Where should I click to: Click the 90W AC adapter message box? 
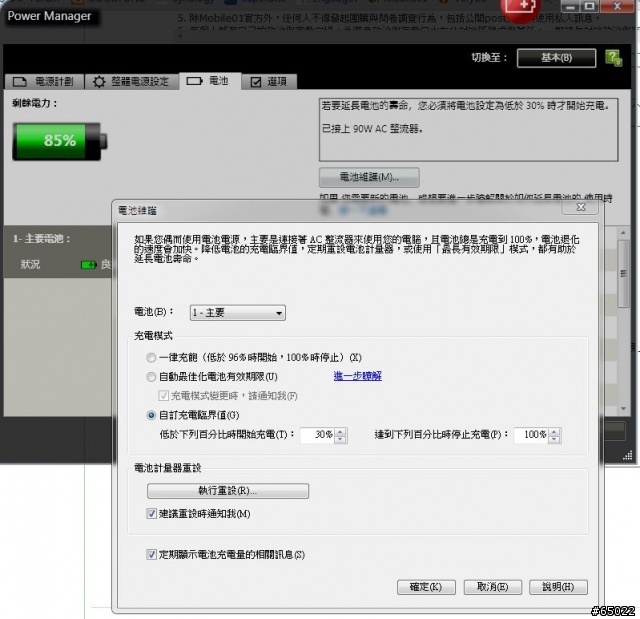coord(469,130)
